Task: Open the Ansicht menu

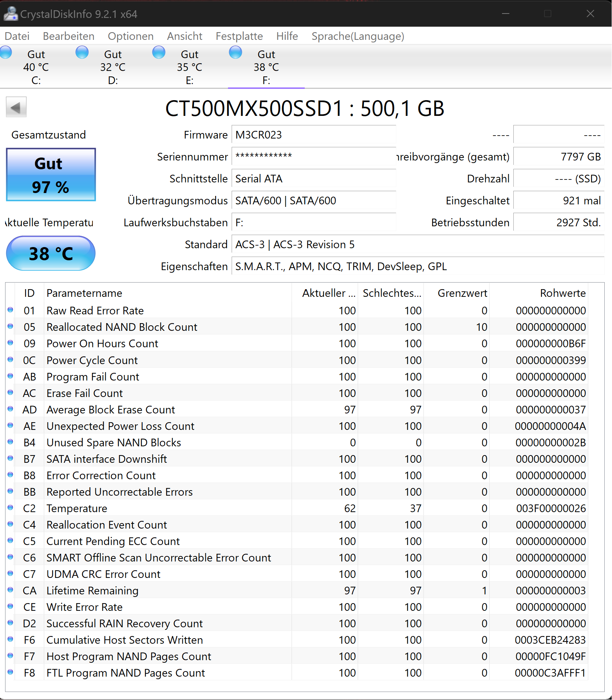Action: [x=185, y=36]
